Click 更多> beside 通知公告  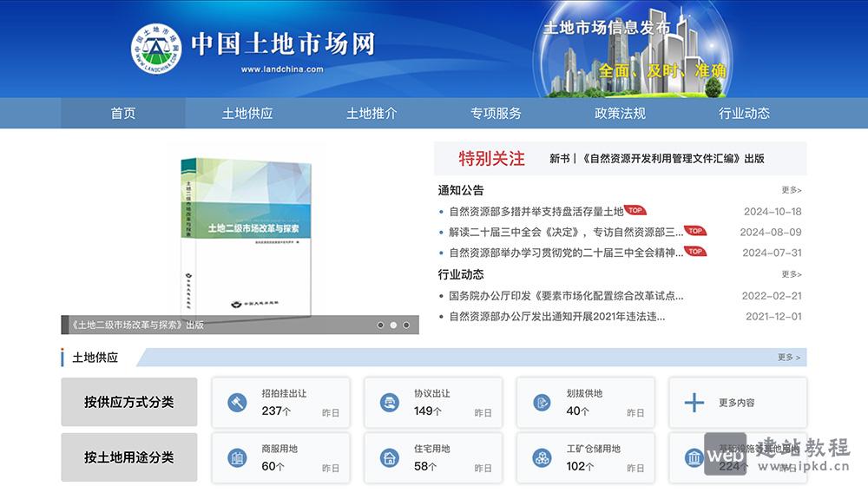click(x=792, y=190)
